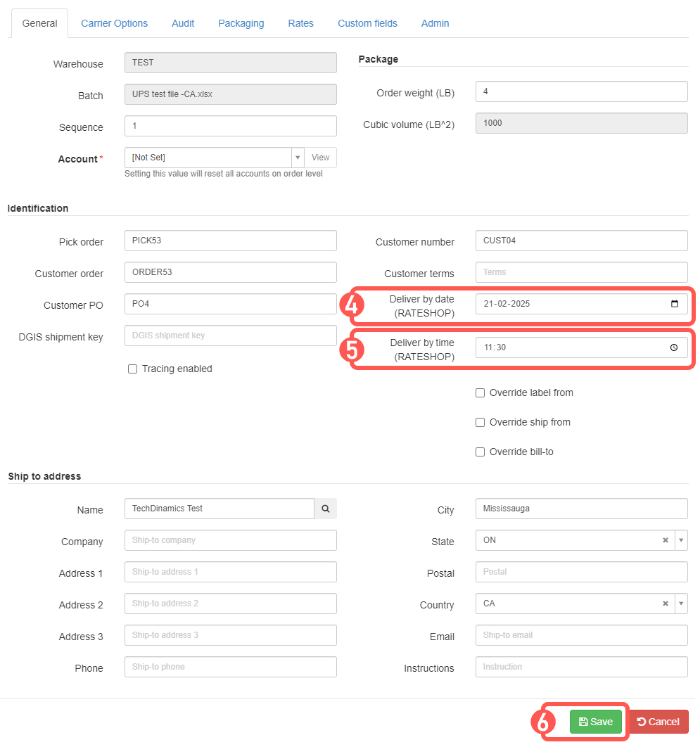Screen dimensions: 700x747
Task: Click the search icon next to Name field
Action: [x=326, y=509]
